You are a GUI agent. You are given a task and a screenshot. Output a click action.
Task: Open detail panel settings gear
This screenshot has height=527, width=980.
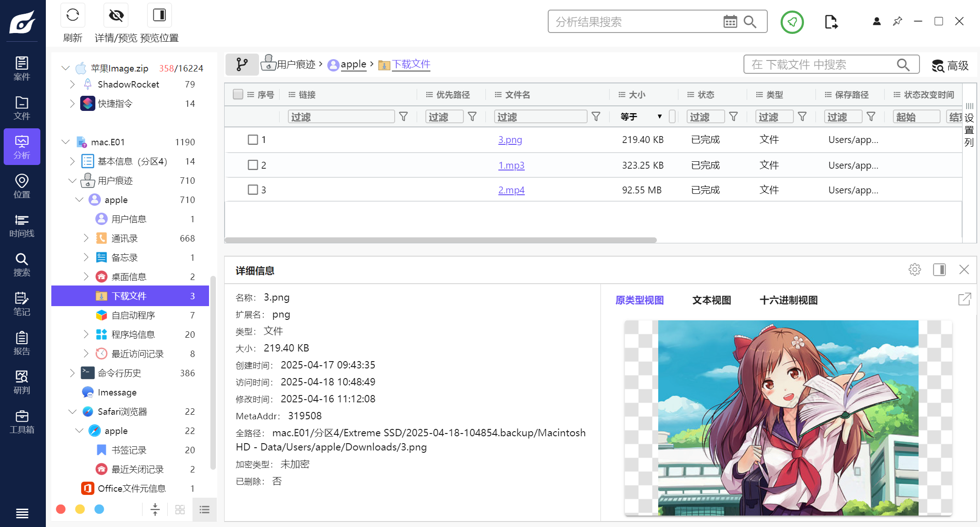(x=914, y=269)
